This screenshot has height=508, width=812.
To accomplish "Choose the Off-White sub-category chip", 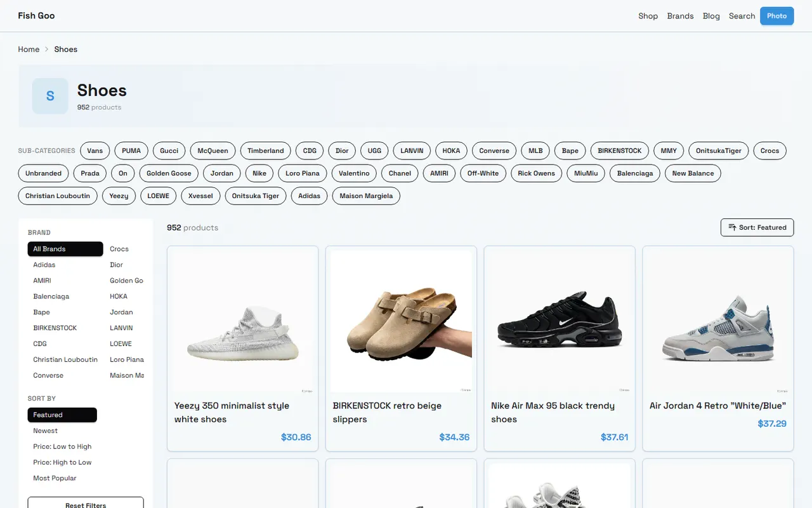I will click(483, 173).
